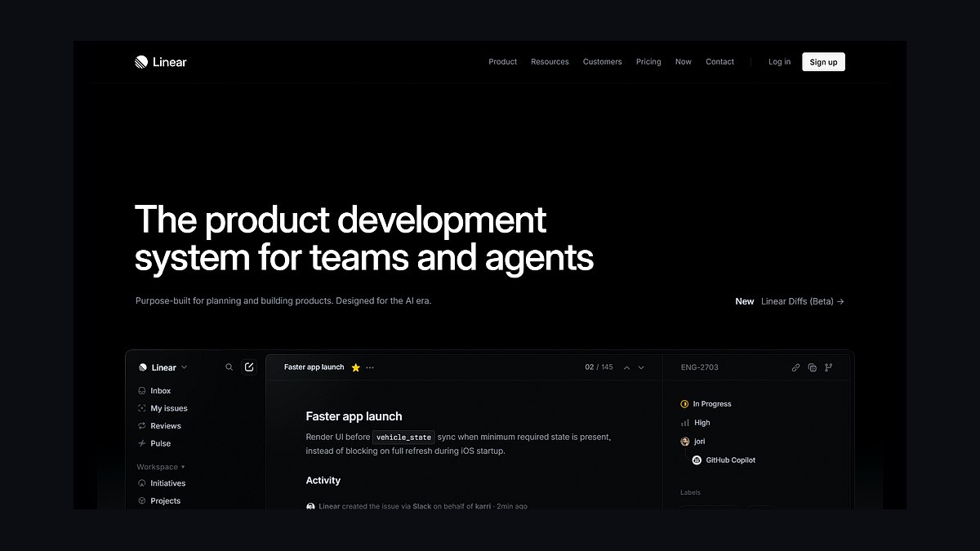Click the copy issue ID icon

812,367
